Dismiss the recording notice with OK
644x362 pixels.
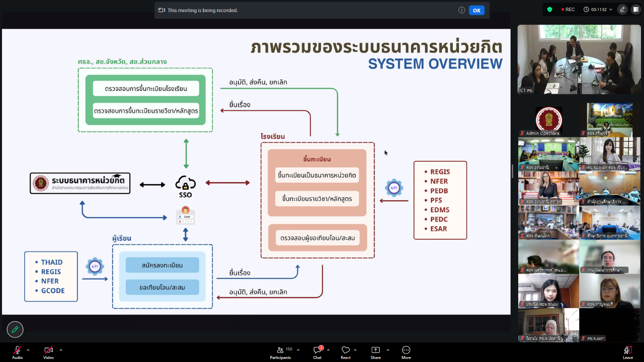(476, 10)
